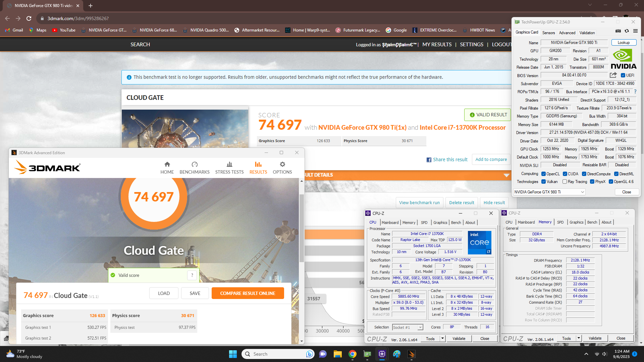This screenshot has width=644, height=362.
Task: Click the browser reload icon
Action: 29,18
